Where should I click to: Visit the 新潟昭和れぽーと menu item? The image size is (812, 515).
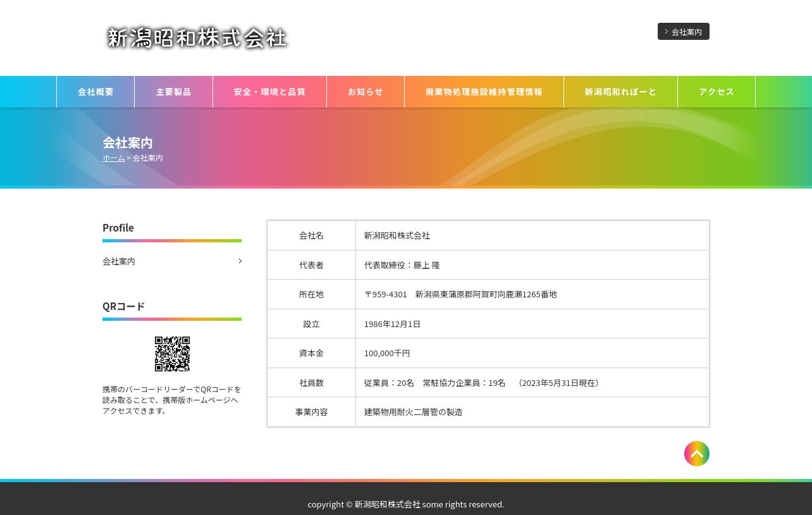pos(620,92)
